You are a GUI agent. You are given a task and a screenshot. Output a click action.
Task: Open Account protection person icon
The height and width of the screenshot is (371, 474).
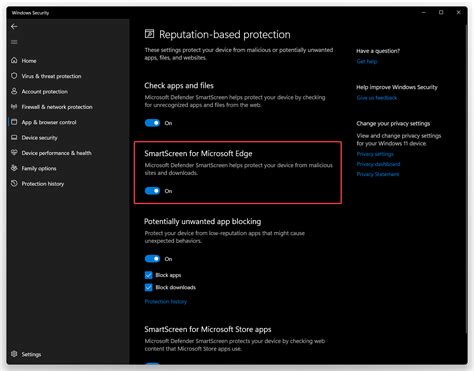(x=14, y=91)
